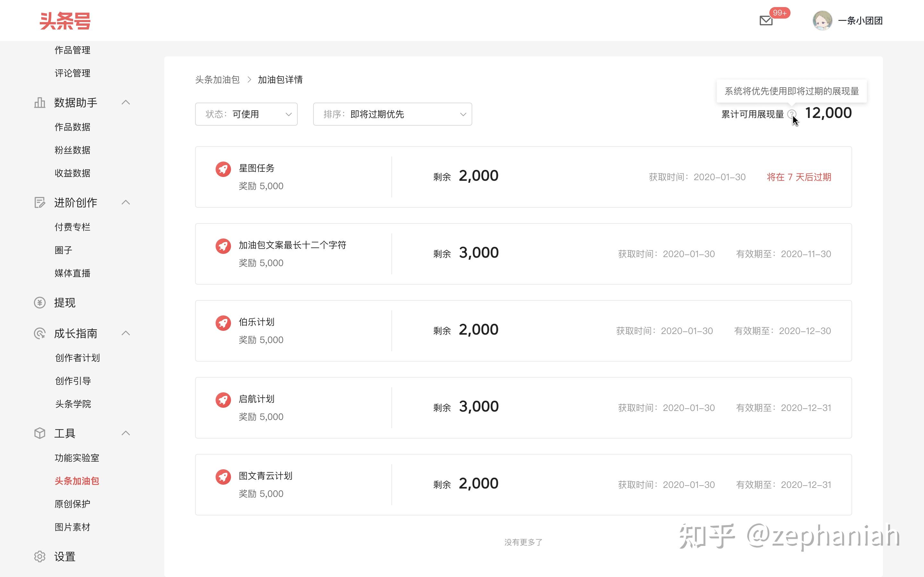Click the 提现 yen coin icon
This screenshot has height=577, width=924.
coord(40,303)
